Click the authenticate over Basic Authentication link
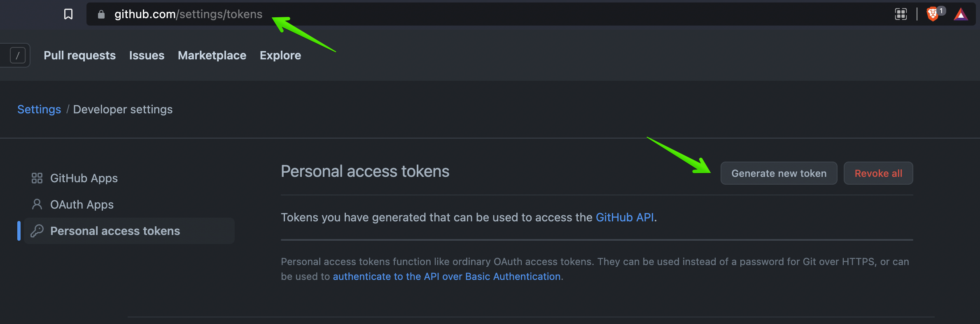Screen dimensions: 980x324 coord(447,277)
